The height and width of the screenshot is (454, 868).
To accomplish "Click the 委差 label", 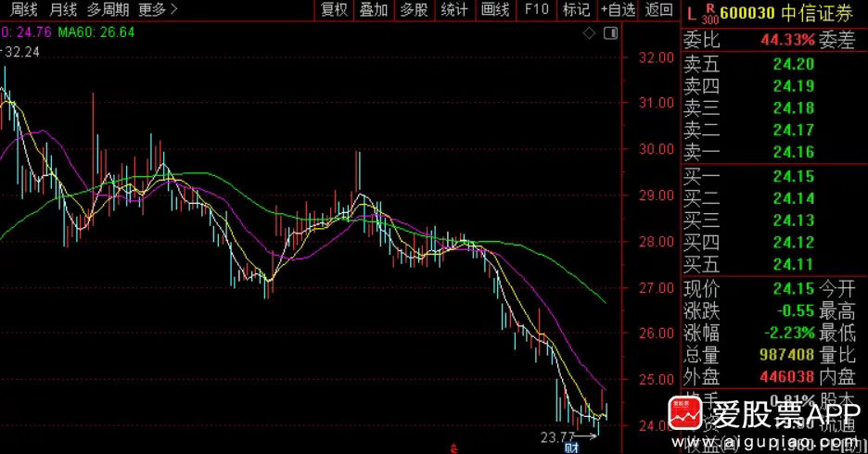I will point(837,40).
